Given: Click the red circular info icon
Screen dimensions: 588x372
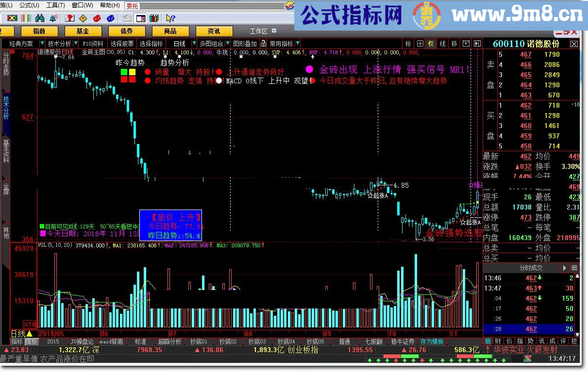Looking at the screenshot, I should [x=97, y=18].
